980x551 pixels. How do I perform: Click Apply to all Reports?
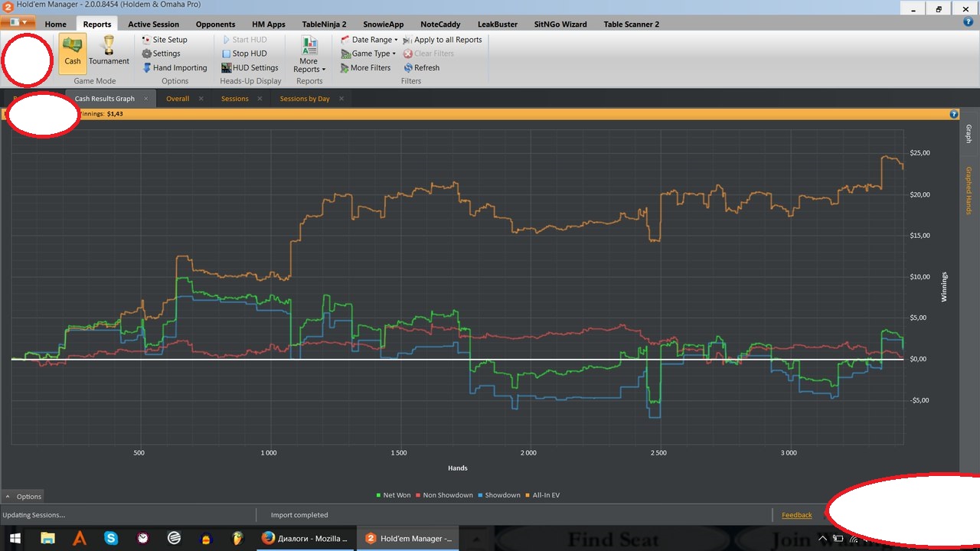[x=443, y=40]
